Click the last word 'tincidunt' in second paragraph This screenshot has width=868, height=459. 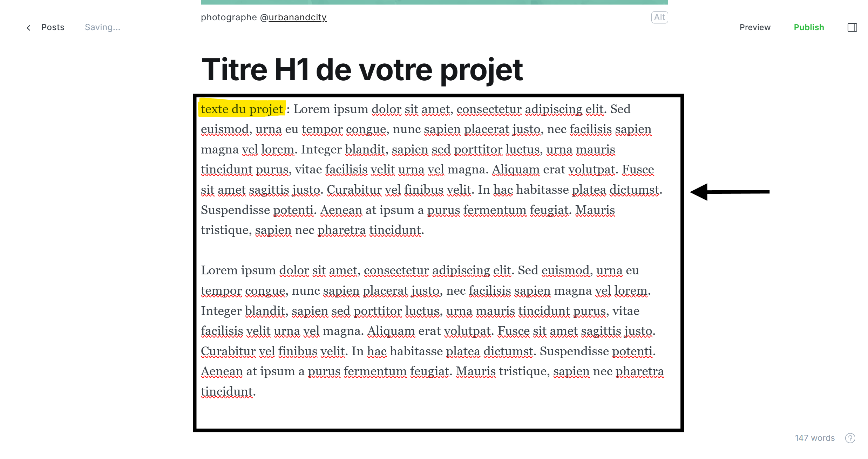(226, 391)
